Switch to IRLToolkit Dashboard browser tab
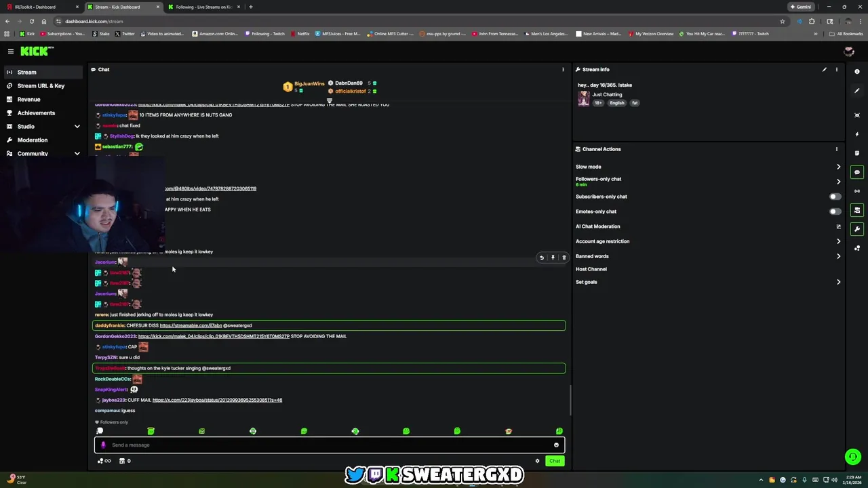This screenshot has width=868, height=488. point(41,7)
